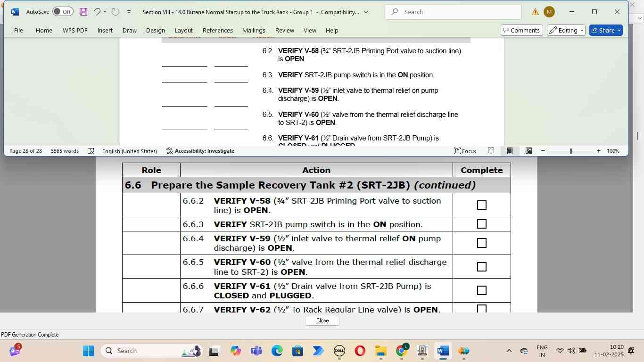Viewport: 644px width, 362px height.
Task: Open the Review tab
Action: [285, 30]
